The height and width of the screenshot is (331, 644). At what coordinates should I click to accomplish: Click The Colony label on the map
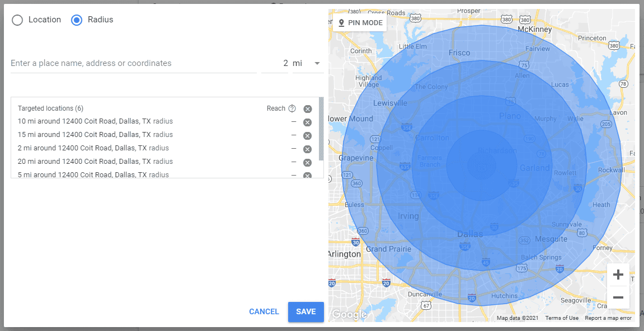tap(431, 87)
